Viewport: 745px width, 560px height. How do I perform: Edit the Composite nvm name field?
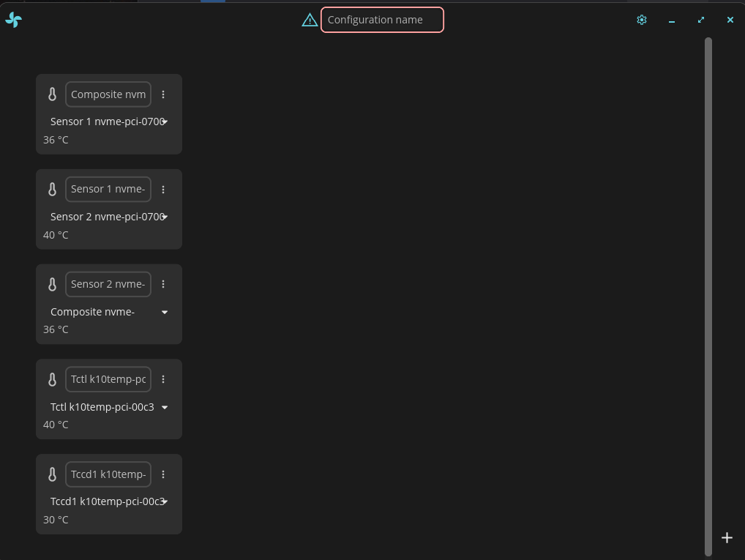[108, 94]
